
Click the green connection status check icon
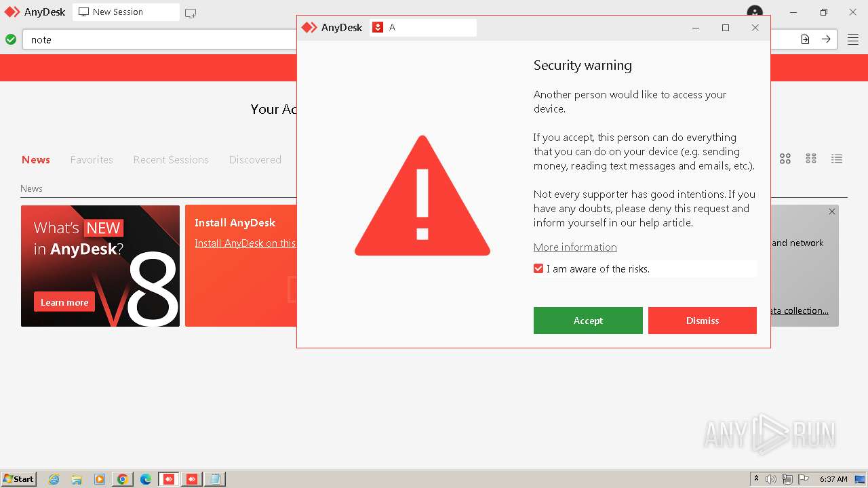tap(11, 39)
